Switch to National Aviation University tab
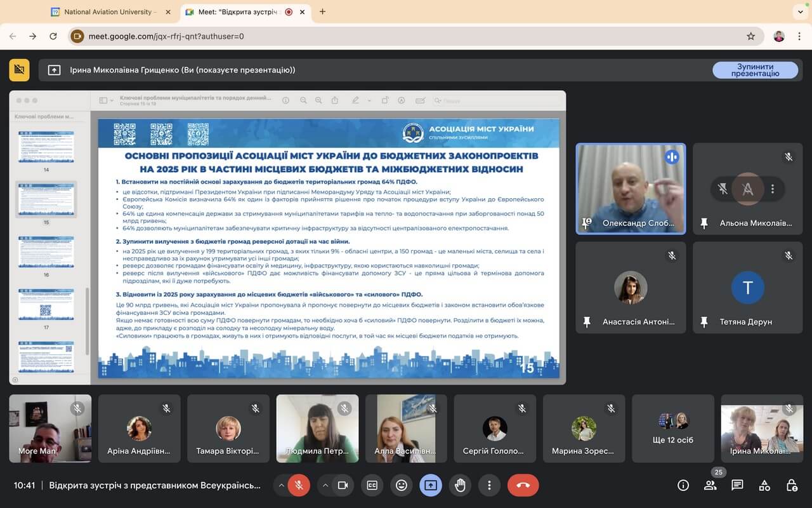Viewport: 812px width, 508px height. (x=108, y=11)
